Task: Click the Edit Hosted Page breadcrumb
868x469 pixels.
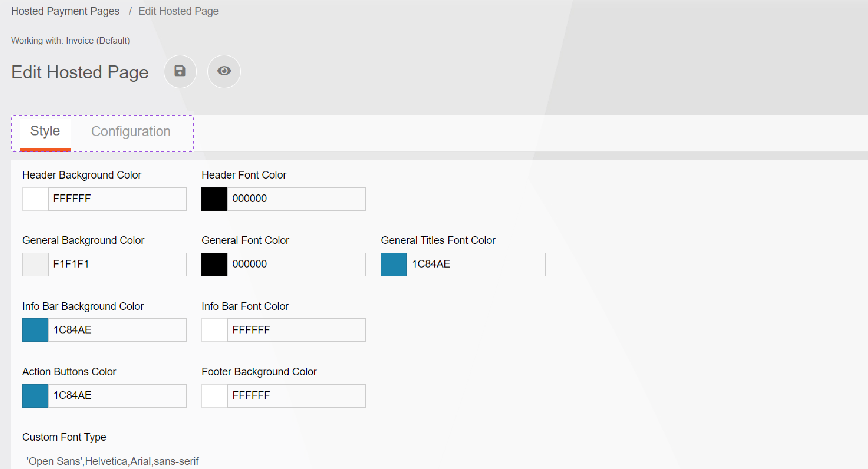Action: click(178, 11)
